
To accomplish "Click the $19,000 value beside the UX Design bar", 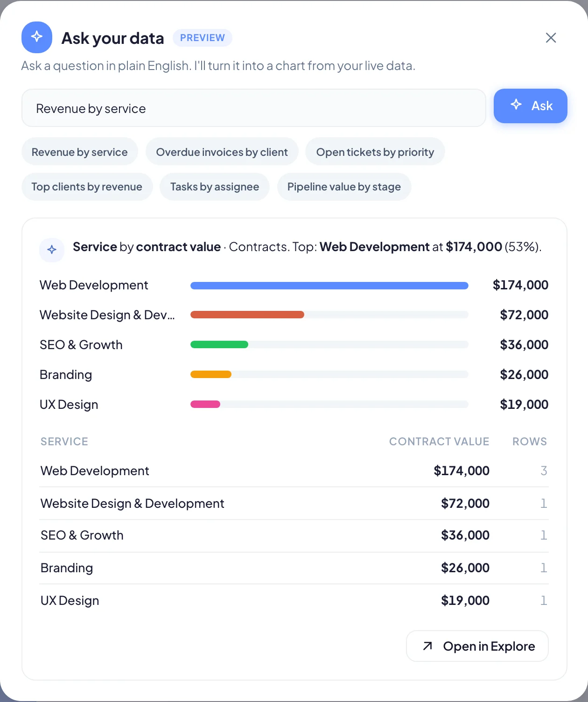I will click(524, 405).
